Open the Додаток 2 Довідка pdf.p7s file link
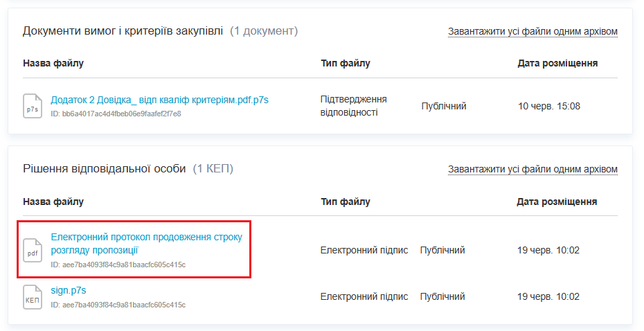The height and width of the screenshot is (331, 644). point(159,100)
